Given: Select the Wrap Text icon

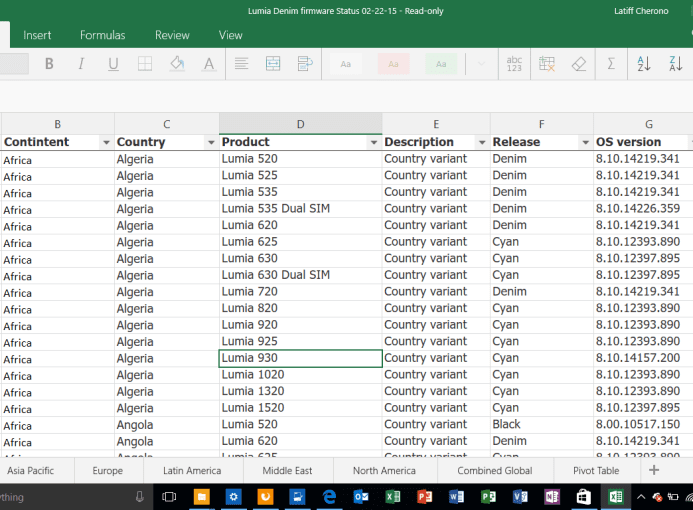Looking at the screenshot, I should tap(305, 64).
